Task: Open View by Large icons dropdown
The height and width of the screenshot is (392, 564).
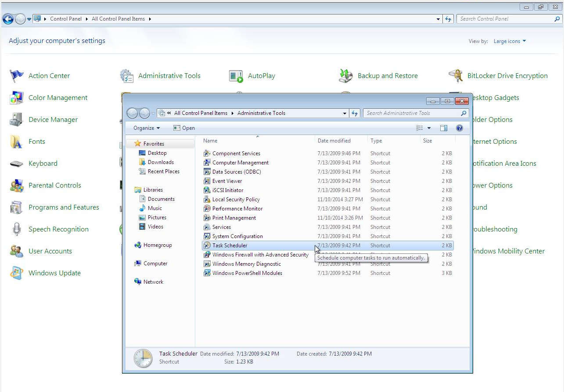Action: (510, 41)
